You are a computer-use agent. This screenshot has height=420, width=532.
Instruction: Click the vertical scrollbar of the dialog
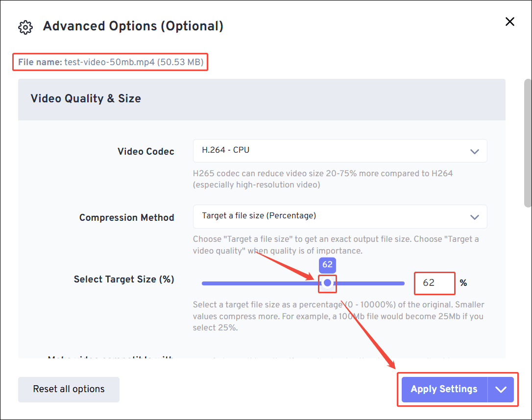tap(527, 142)
